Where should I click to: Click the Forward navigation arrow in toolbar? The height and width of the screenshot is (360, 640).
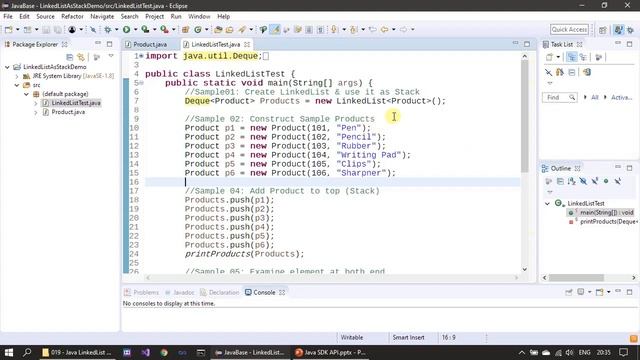pyautogui.click(x=404, y=29)
